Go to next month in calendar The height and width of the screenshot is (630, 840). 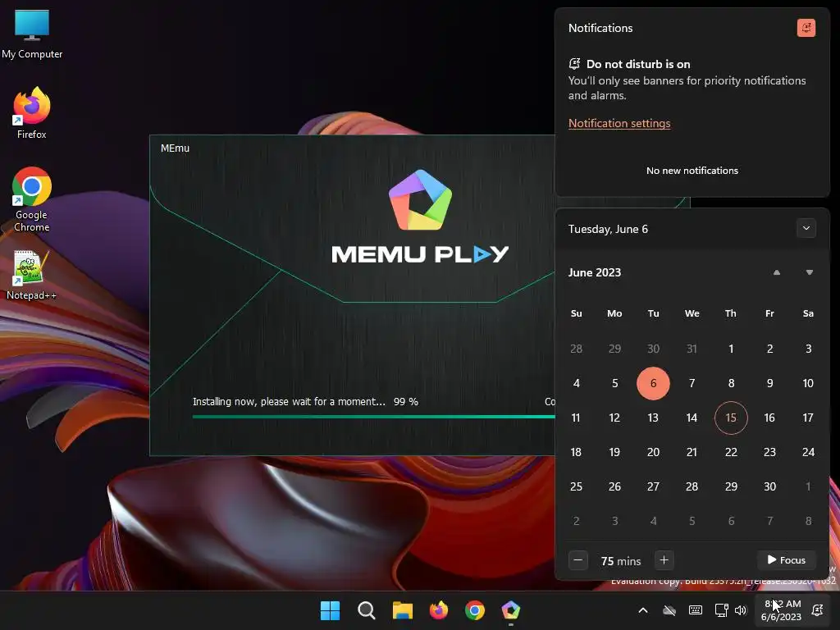[809, 272]
